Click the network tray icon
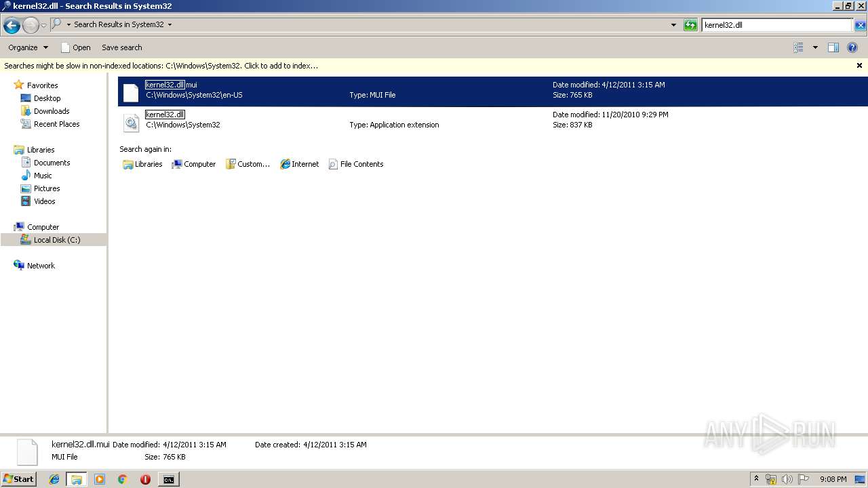Screen dimensions: 868x488 pos(771,479)
